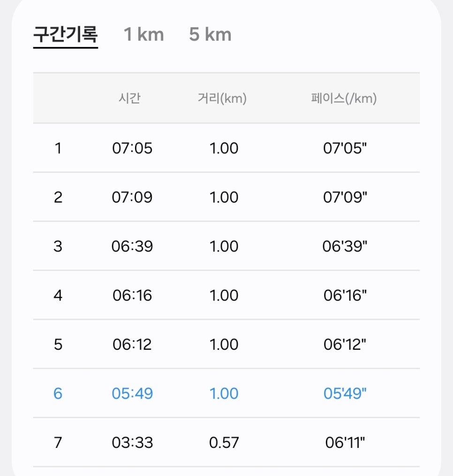Tap lap 3 distance 1.00
This screenshot has width=453, height=476.
[224, 246]
